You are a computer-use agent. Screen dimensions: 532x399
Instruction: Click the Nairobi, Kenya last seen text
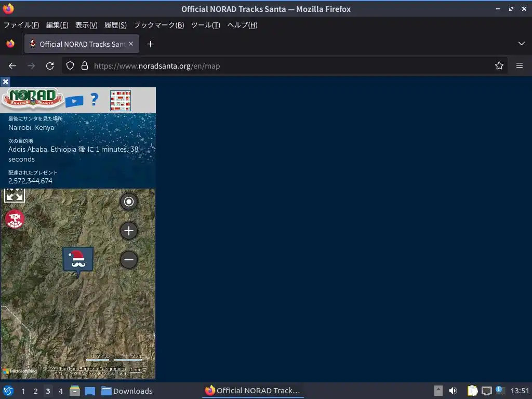pos(31,128)
